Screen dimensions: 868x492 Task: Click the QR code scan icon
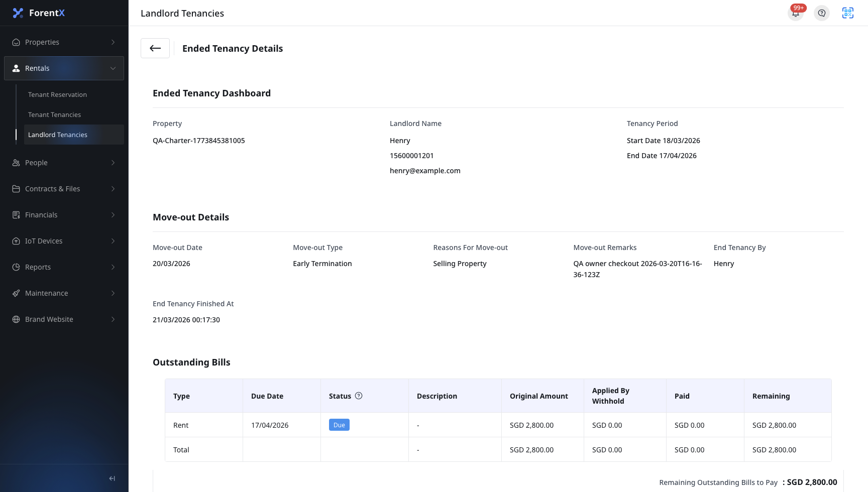pyautogui.click(x=848, y=13)
